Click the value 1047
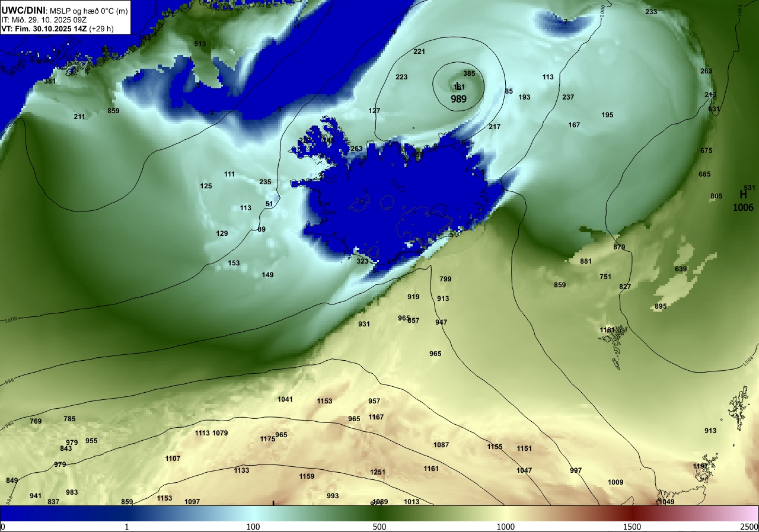Viewport: 759px width, 532px height. pyautogui.click(x=524, y=470)
